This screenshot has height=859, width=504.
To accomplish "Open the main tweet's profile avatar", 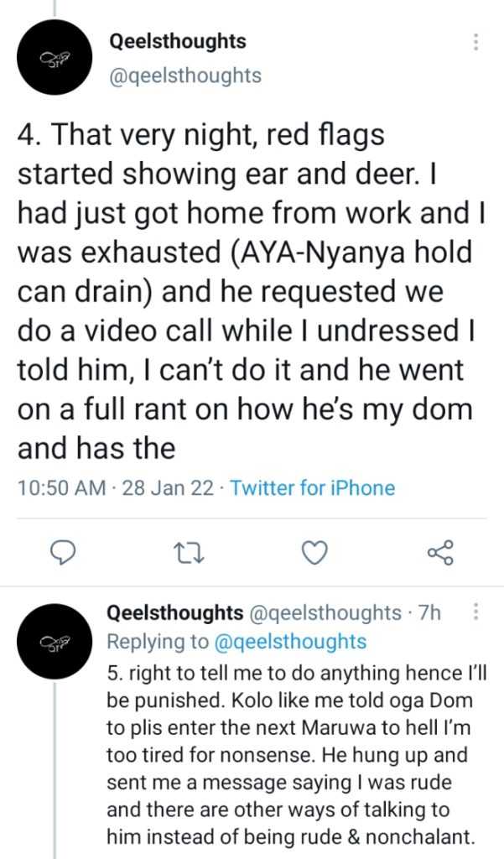I will (55, 57).
